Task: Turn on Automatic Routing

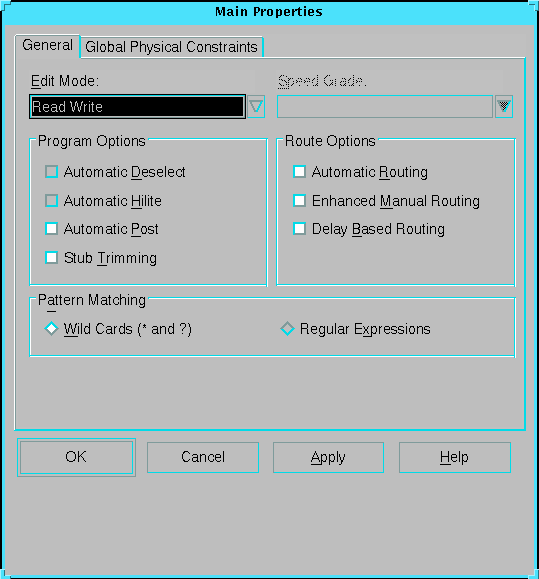Action: (x=299, y=172)
